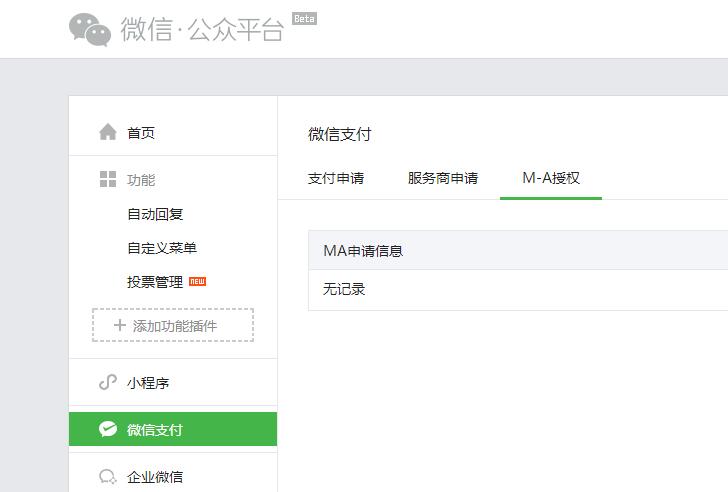Click the home icon beside 首页
Viewport: 728px width, 492px height.
(108, 132)
